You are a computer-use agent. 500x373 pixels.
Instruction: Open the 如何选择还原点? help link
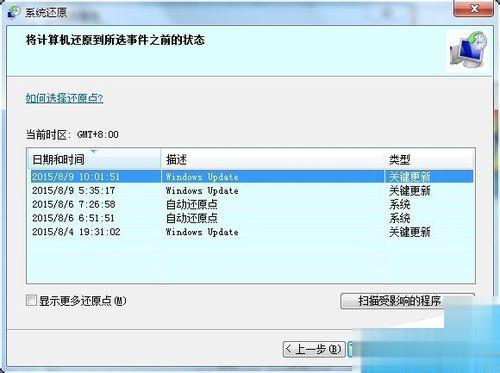coord(65,98)
